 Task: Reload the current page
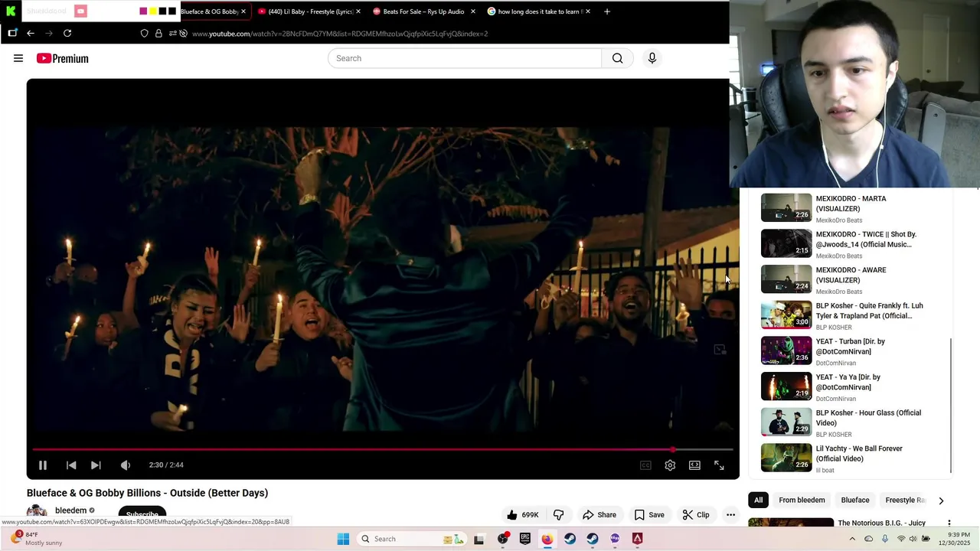click(67, 34)
